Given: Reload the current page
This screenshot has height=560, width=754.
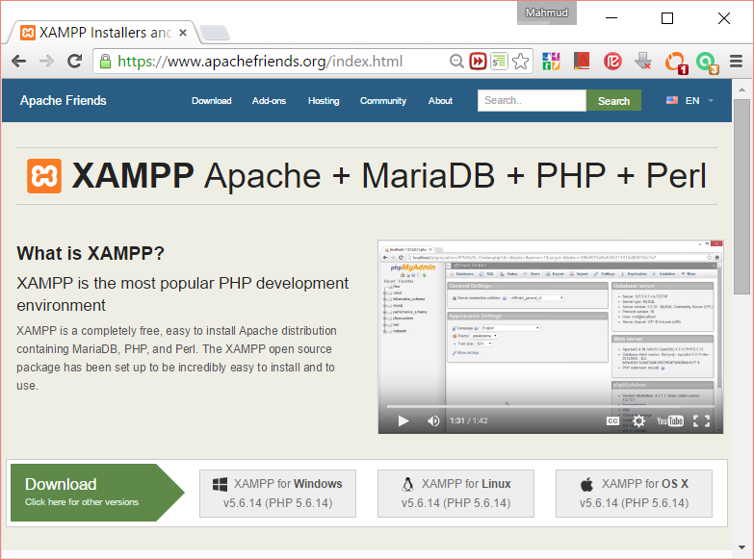Looking at the screenshot, I should tap(74, 61).
